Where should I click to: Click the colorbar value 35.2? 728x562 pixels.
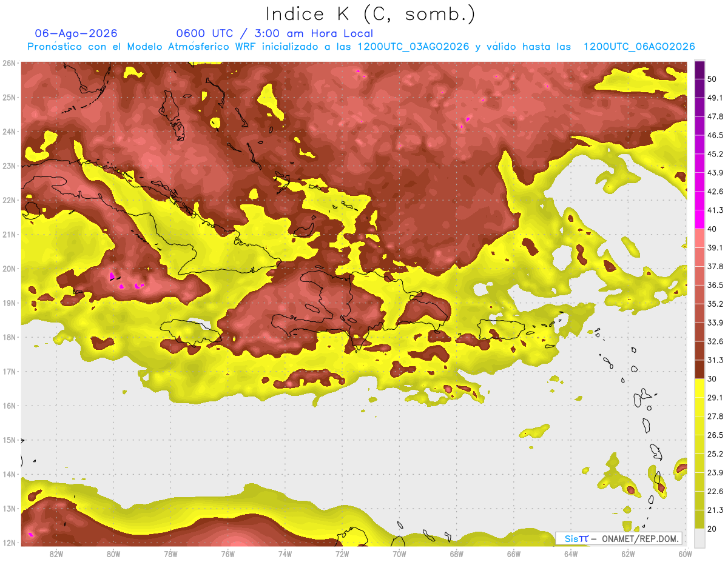[715, 304]
